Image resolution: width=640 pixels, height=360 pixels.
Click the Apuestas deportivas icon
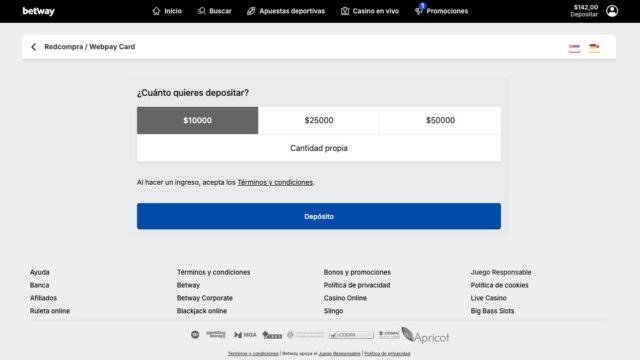click(x=251, y=11)
